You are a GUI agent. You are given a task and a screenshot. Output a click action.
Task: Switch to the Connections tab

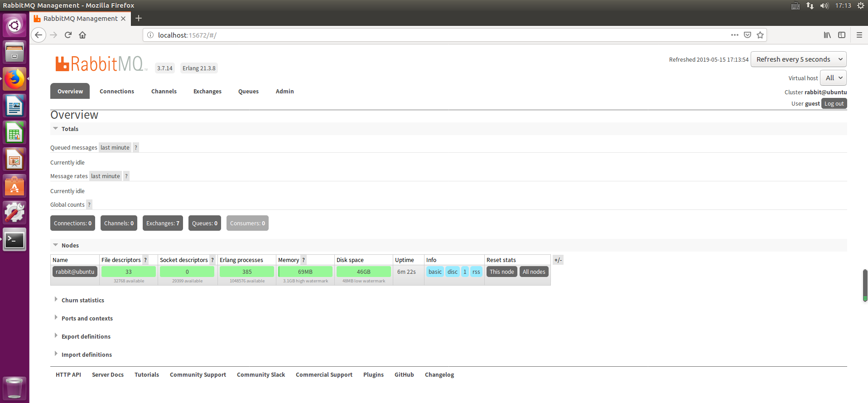pyautogui.click(x=117, y=91)
